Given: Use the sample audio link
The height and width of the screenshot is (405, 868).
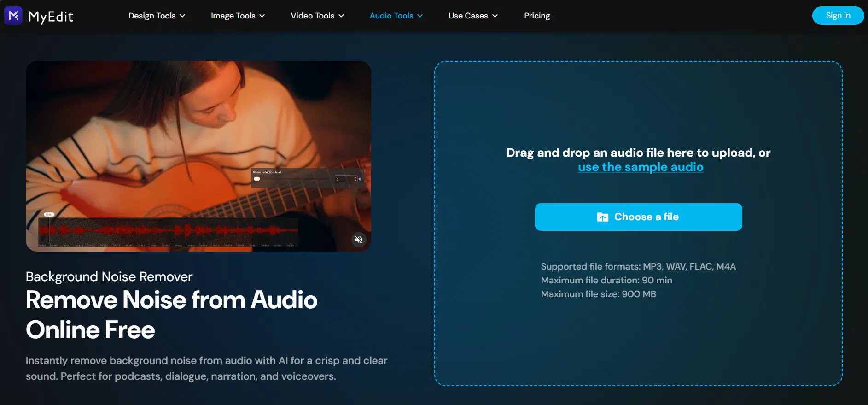Looking at the screenshot, I should tap(641, 167).
